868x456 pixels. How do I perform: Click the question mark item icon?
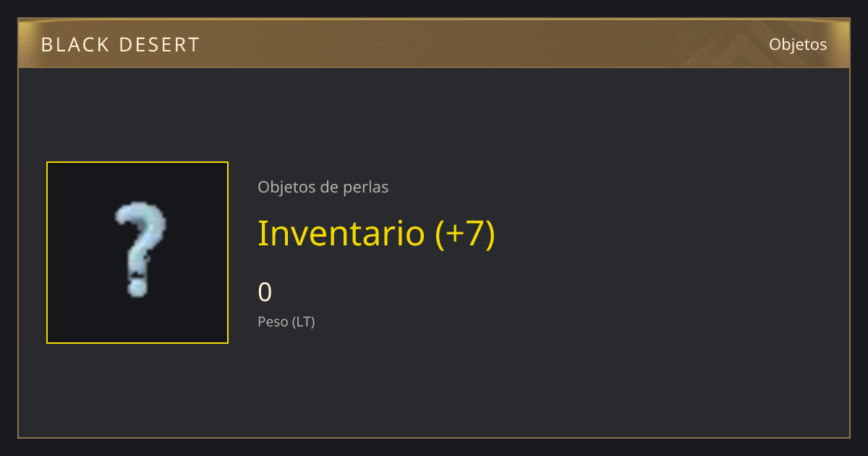point(140,250)
